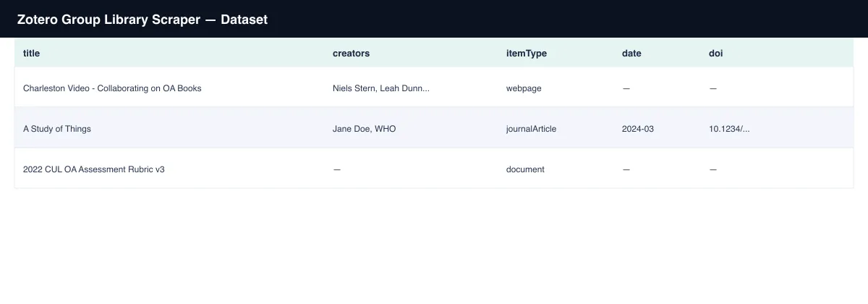Click empty doi cell of Charleston Video row
This screenshot has width=868, height=304.
(x=713, y=88)
